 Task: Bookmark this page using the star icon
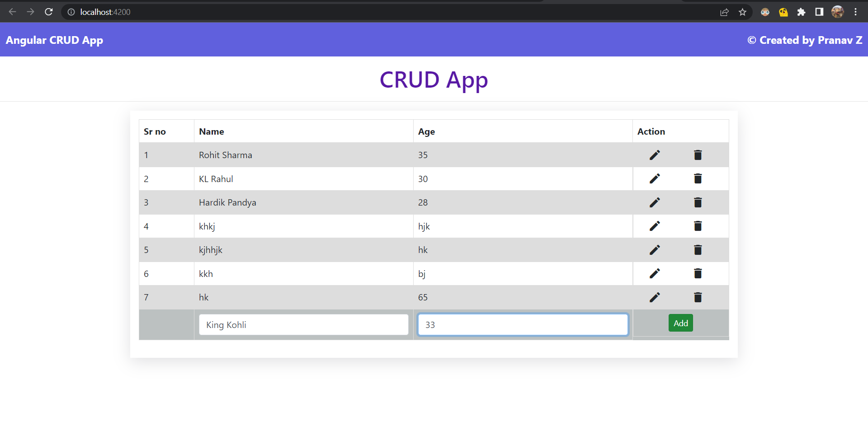pyautogui.click(x=742, y=12)
